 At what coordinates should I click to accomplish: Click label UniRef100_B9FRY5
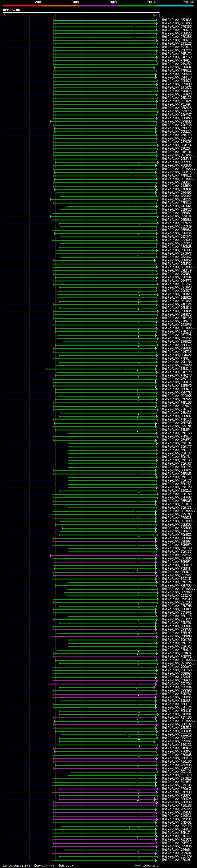[x=177, y=386]
